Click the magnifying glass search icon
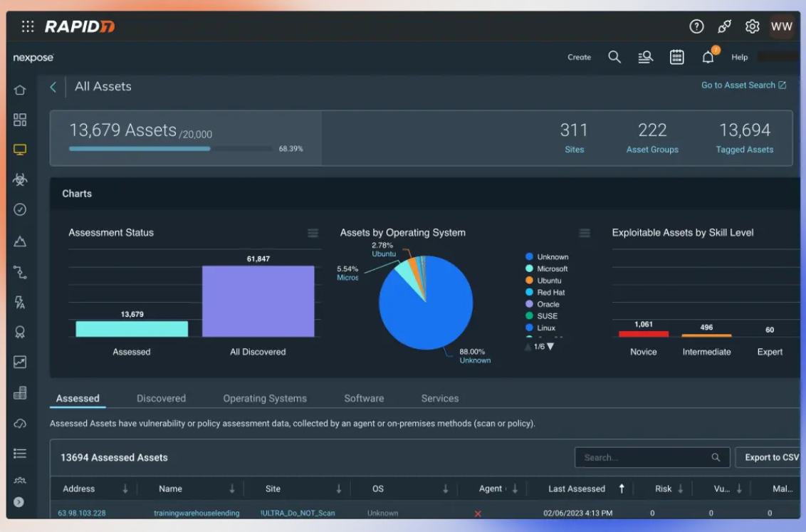Image resolution: width=806 pixels, height=532 pixels. [x=614, y=58]
